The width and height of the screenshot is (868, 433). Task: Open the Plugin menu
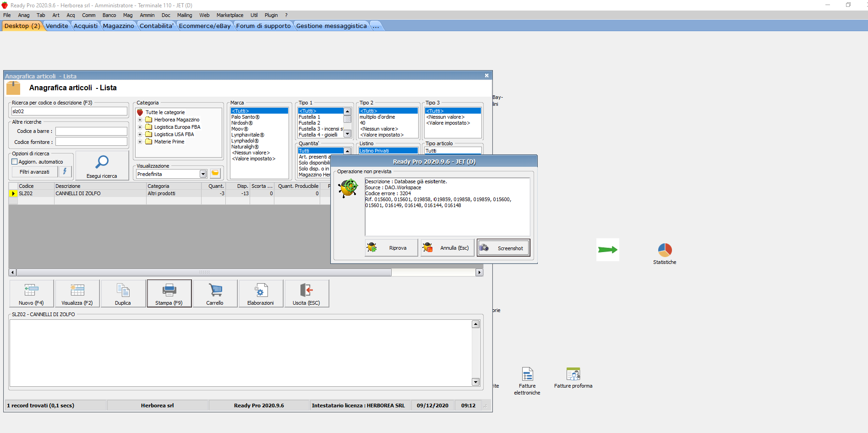271,15
